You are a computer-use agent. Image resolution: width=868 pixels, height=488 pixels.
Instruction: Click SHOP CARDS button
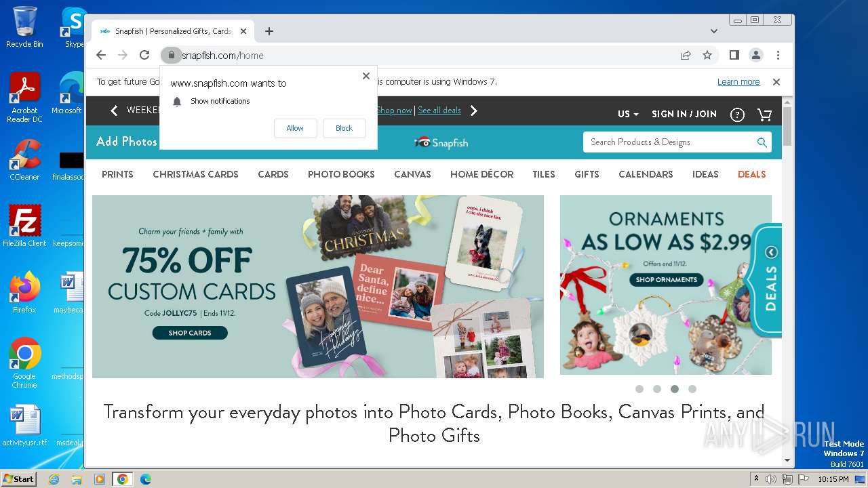(190, 333)
